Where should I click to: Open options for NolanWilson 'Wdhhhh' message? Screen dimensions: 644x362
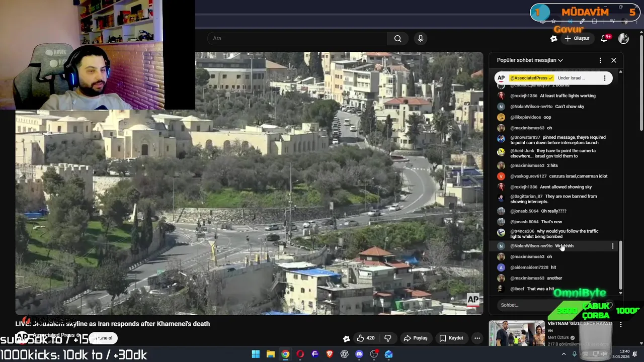[x=612, y=246]
